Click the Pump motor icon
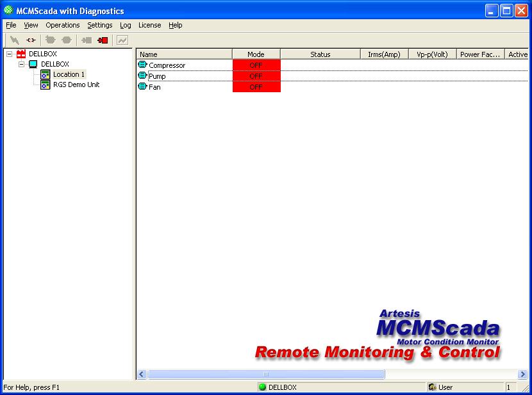 142,76
